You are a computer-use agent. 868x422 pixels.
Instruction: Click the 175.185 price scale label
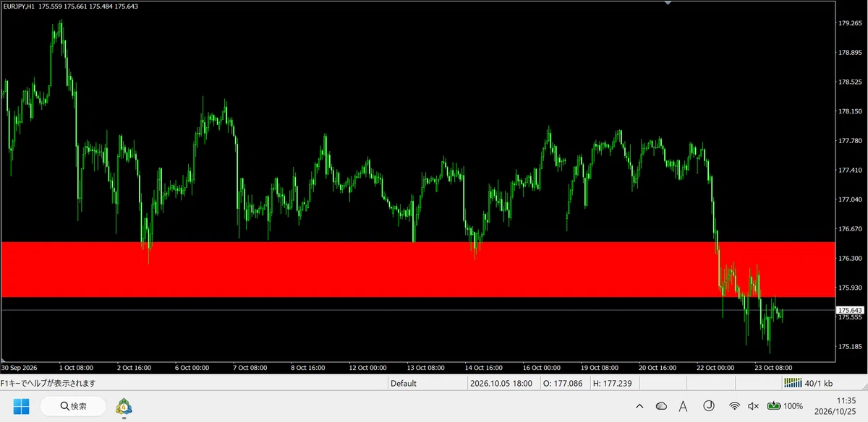point(849,347)
